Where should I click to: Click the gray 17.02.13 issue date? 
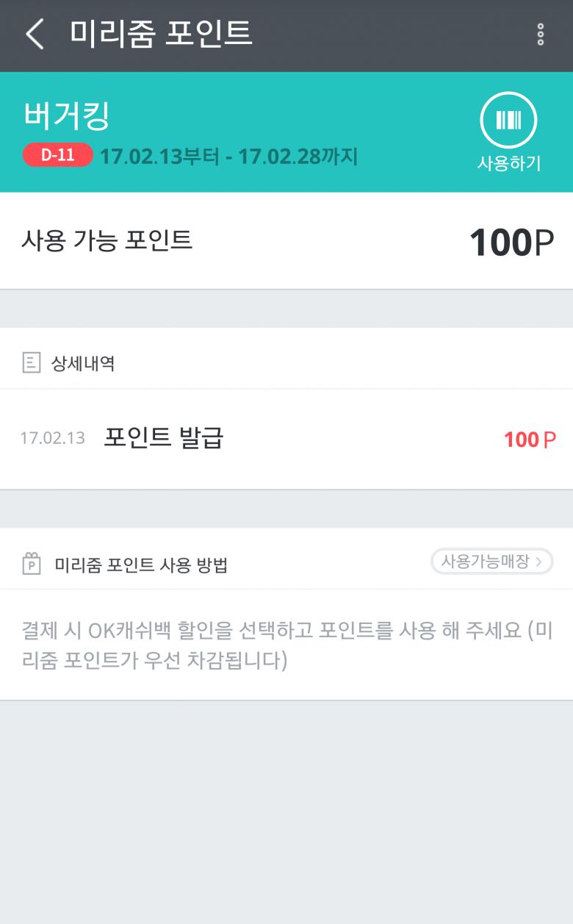click(52, 439)
